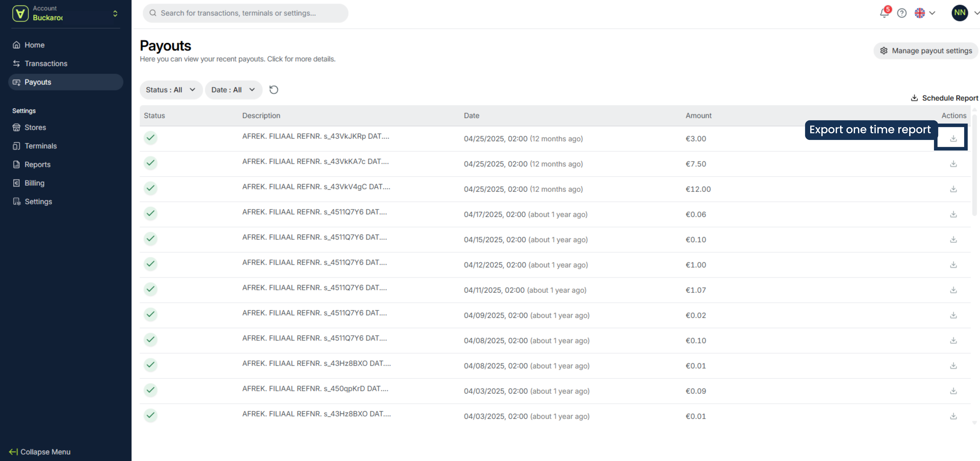Click the €12.00 amount cell

click(698, 189)
